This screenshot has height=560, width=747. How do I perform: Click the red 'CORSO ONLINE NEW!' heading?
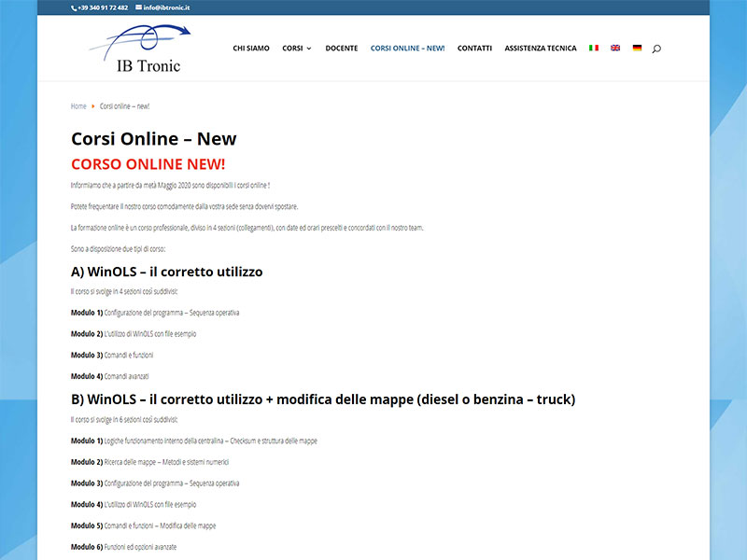click(148, 164)
